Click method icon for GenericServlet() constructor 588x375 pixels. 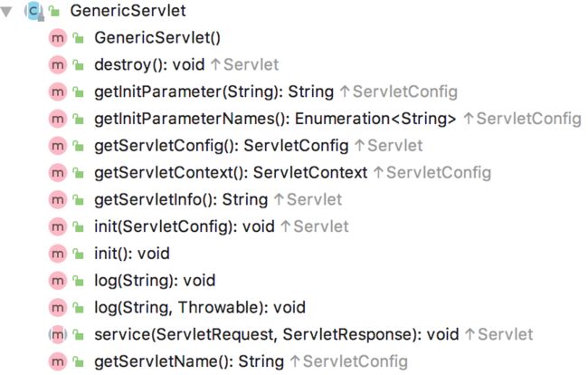tap(57, 38)
